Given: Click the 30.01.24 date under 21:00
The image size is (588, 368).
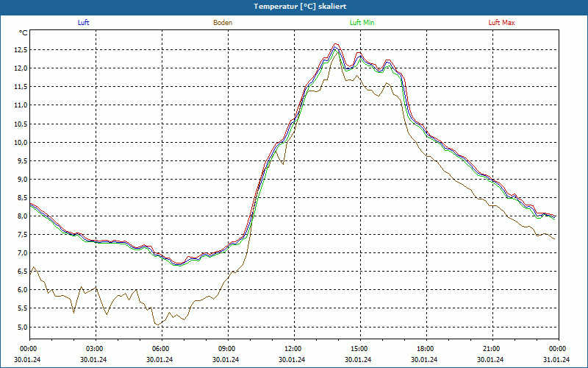Looking at the screenshot, I should (x=490, y=359).
